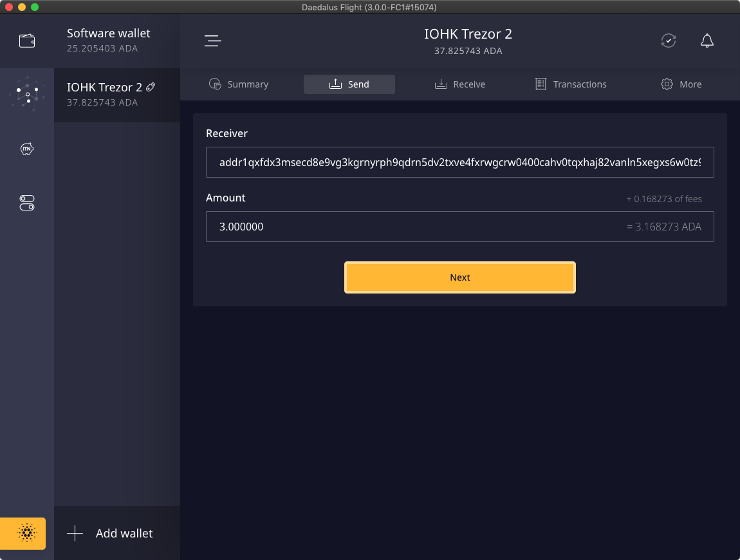
Task: Open the network nodes sidebar icon
Action: point(27,94)
